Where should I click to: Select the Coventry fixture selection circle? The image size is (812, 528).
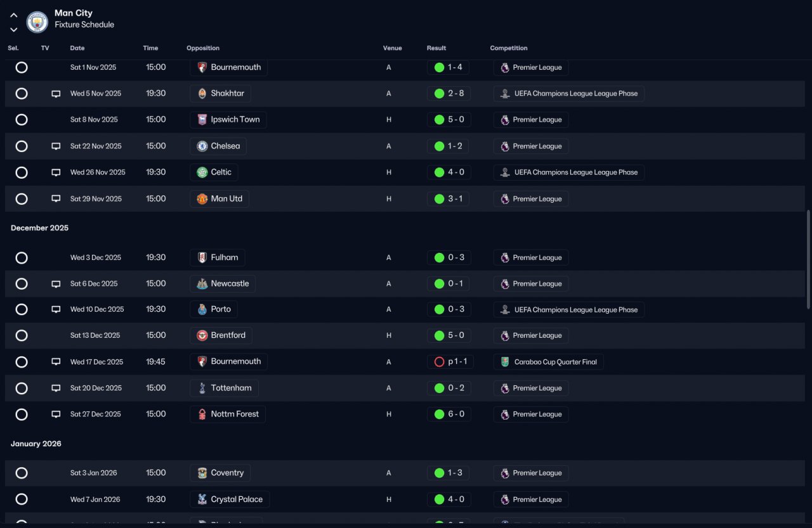pyautogui.click(x=22, y=473)
